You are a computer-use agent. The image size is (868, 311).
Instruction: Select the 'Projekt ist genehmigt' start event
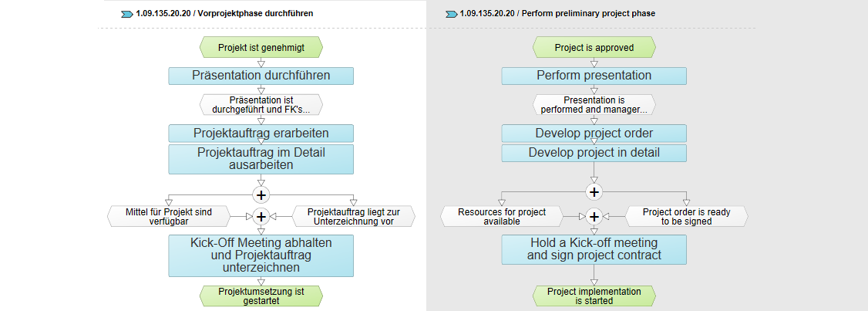pyautogui.click(x=261, y=48)
